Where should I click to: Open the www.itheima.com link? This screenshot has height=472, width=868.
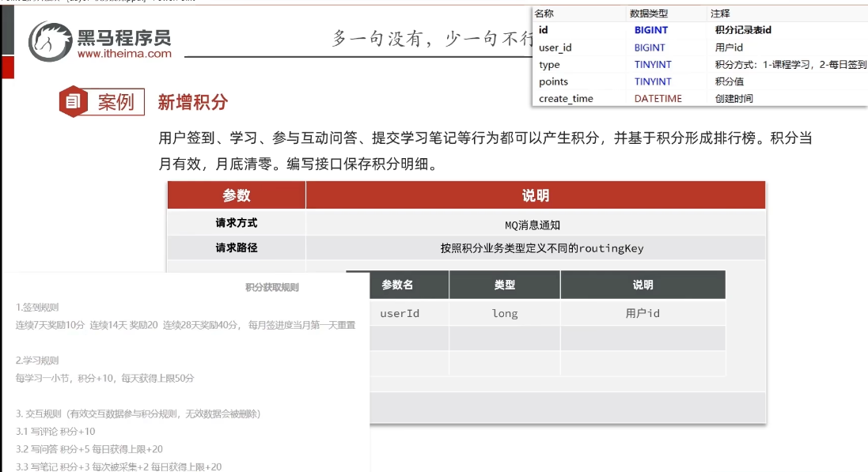coord(124,54)
